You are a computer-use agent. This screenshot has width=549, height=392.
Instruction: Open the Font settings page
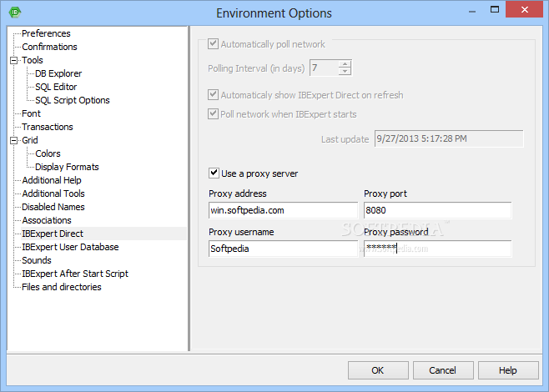coord(31,113)
